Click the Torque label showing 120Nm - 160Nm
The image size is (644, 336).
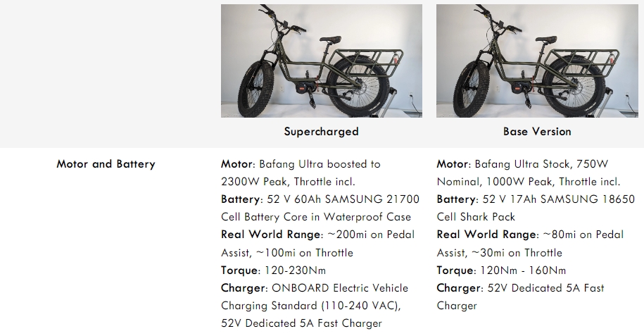(x=455, y=270)
